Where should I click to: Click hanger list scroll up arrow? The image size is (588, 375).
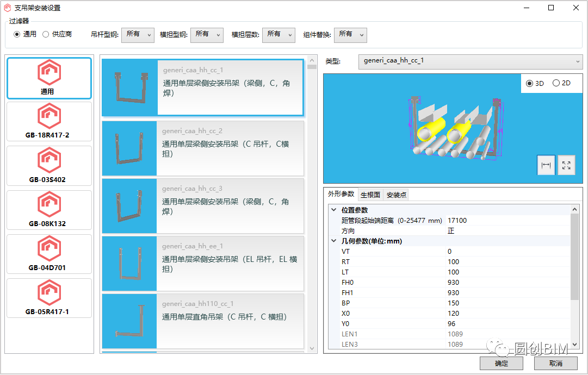(312, 60)
